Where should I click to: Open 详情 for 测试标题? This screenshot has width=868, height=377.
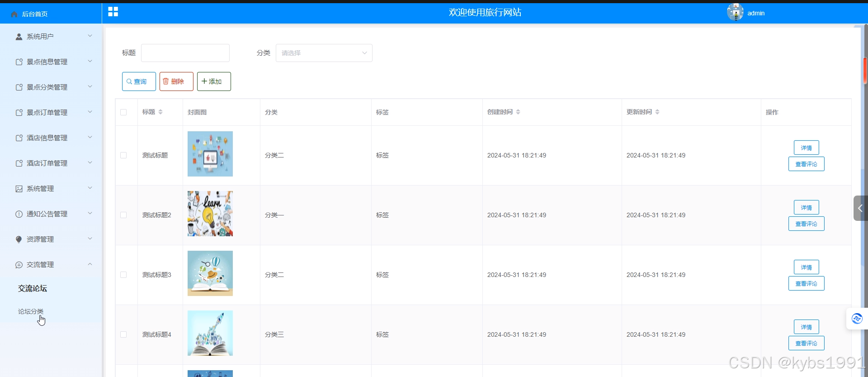[x=807, y=148]
